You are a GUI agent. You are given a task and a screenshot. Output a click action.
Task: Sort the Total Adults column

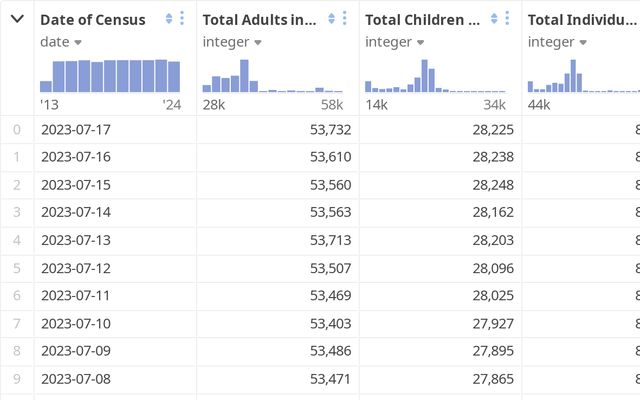332,19
